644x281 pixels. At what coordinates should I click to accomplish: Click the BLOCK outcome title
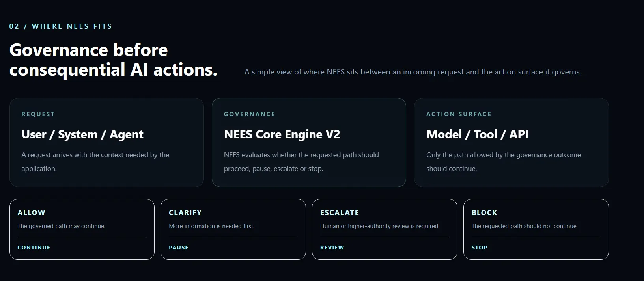coord(484,213)
